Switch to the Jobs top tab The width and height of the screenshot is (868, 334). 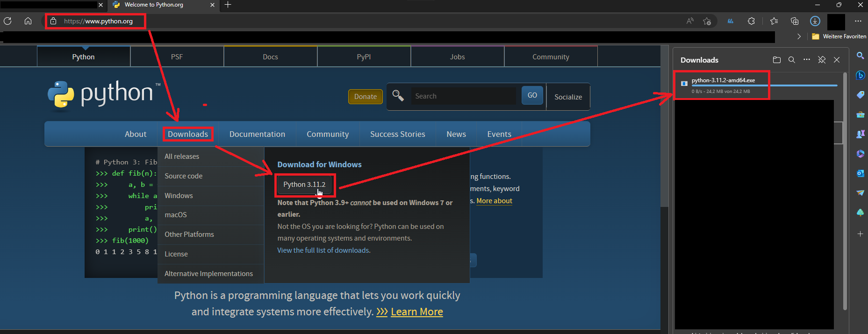click(457, 57)
